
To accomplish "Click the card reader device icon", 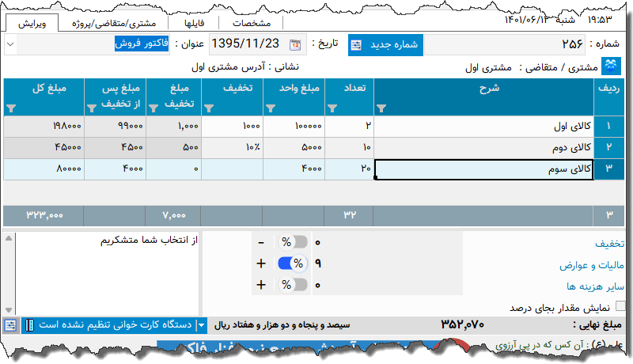I will pyautogui.click(x=29, y=325).
